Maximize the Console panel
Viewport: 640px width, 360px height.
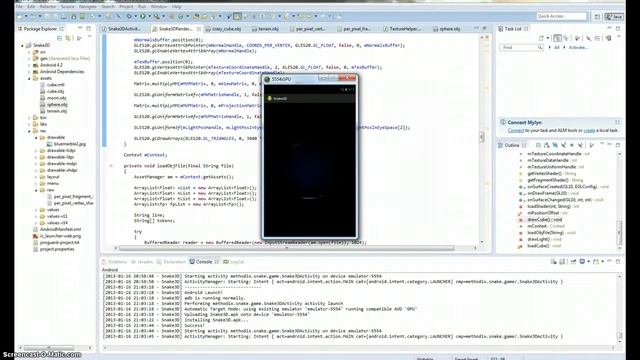618,262
